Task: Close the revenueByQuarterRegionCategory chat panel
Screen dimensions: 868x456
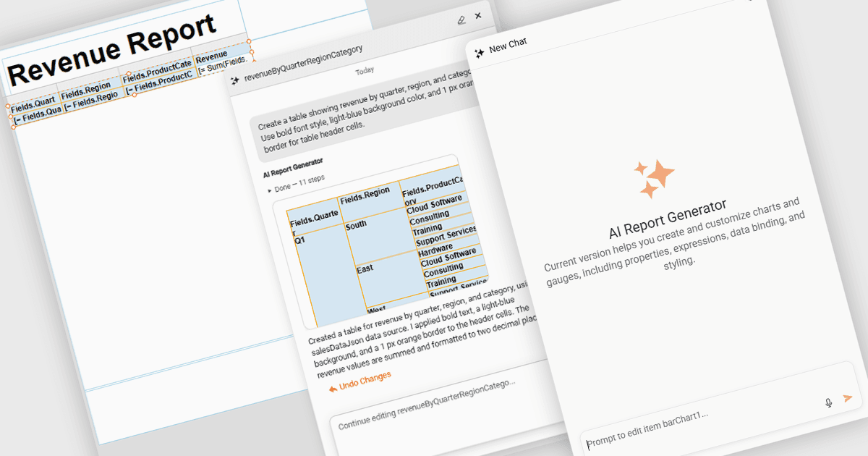Action: point(478,15)
